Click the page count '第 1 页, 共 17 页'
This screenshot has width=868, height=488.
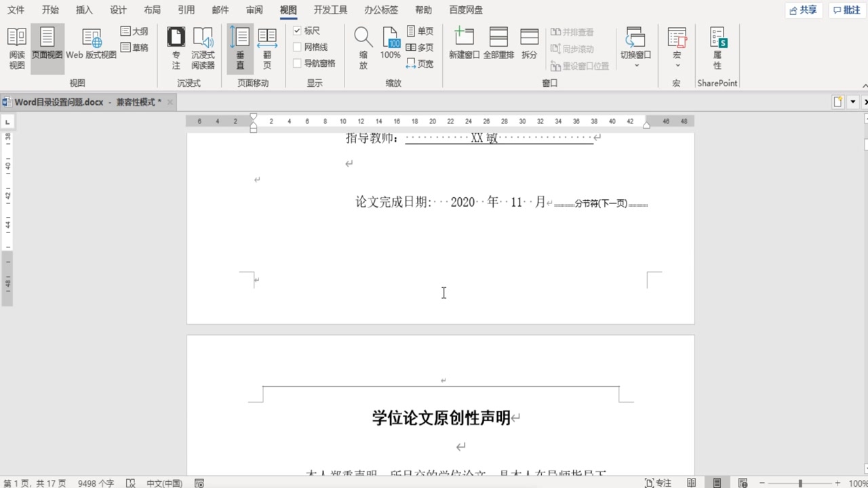(35, 483)
